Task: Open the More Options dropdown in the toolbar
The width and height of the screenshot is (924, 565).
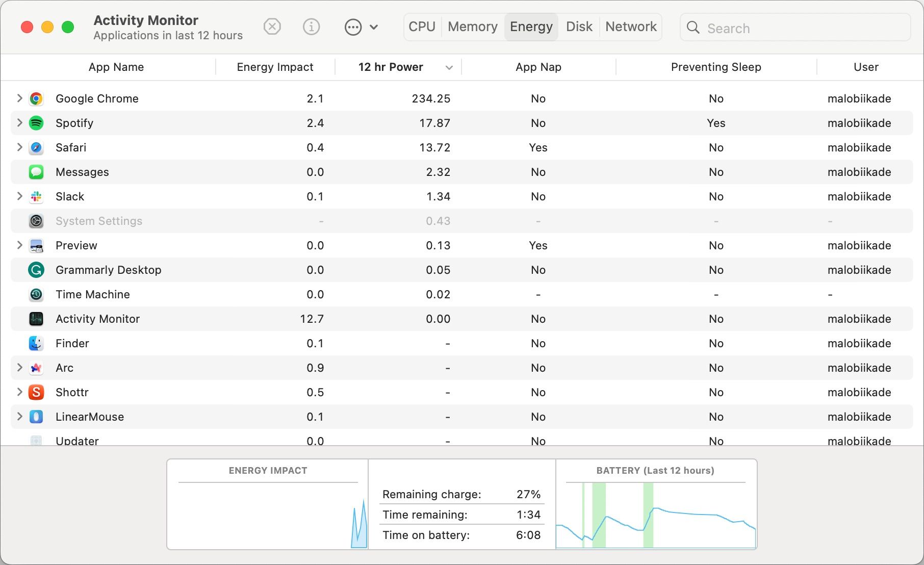Action: pos(362,27)
